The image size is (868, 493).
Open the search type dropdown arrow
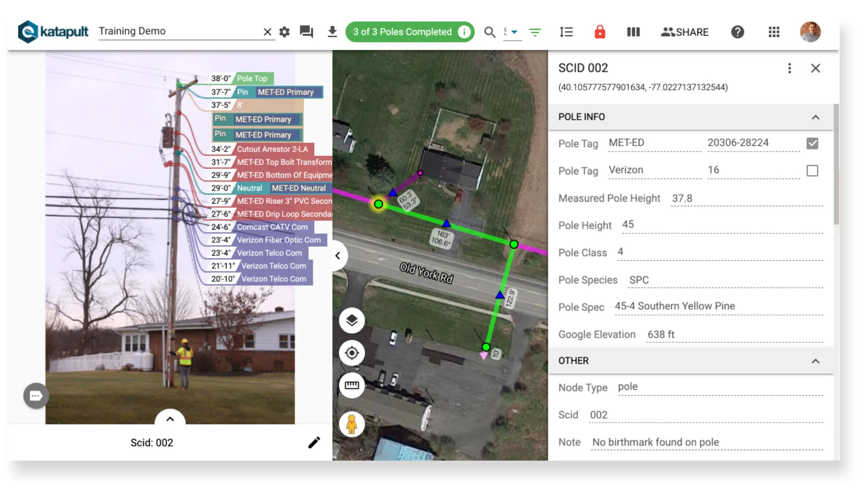(x=514, y=32)
